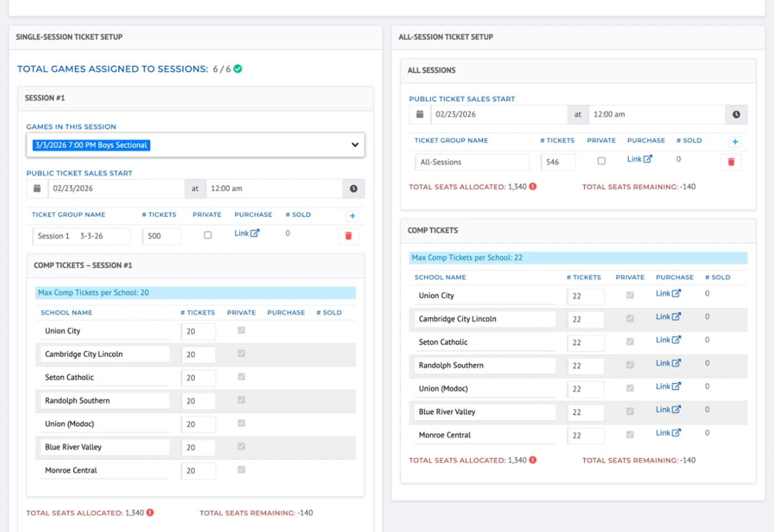
Task: Open Randolph Southern all-session purchase link
Action: (668, 363)
